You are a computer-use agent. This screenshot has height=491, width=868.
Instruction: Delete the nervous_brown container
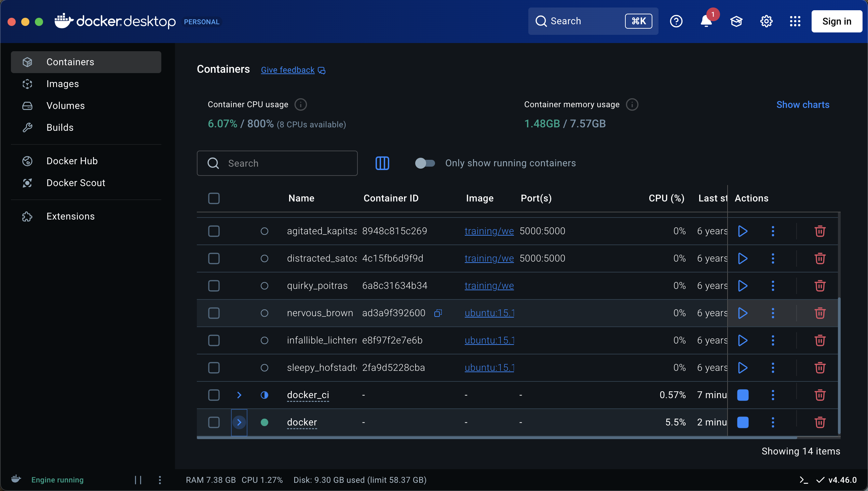(x=820, y=313)
